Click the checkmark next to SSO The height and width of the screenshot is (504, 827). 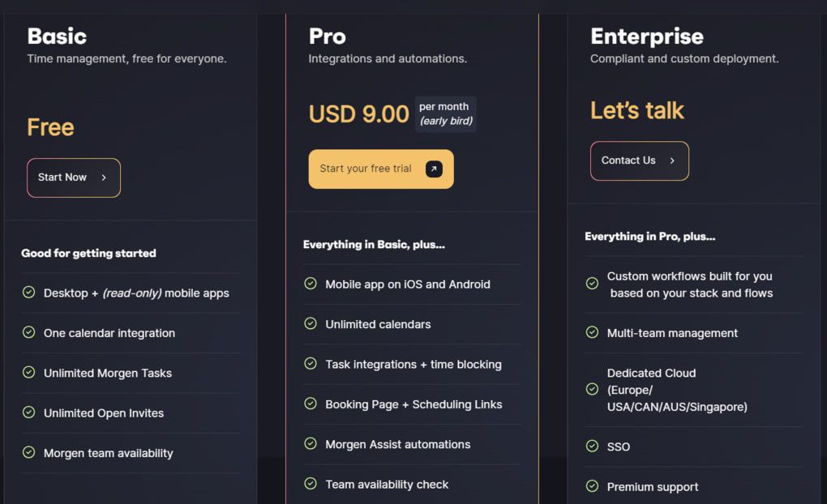pyautogui.click(x=591, y=446)
